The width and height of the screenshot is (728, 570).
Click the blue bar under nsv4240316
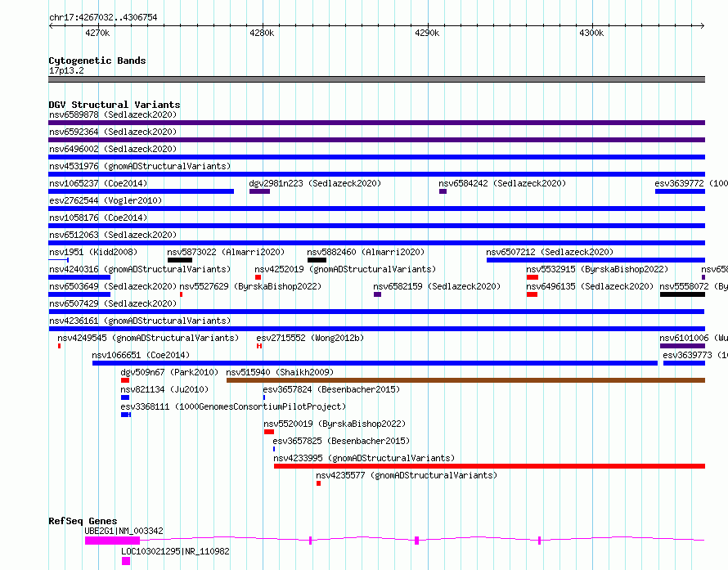[79, 277]
